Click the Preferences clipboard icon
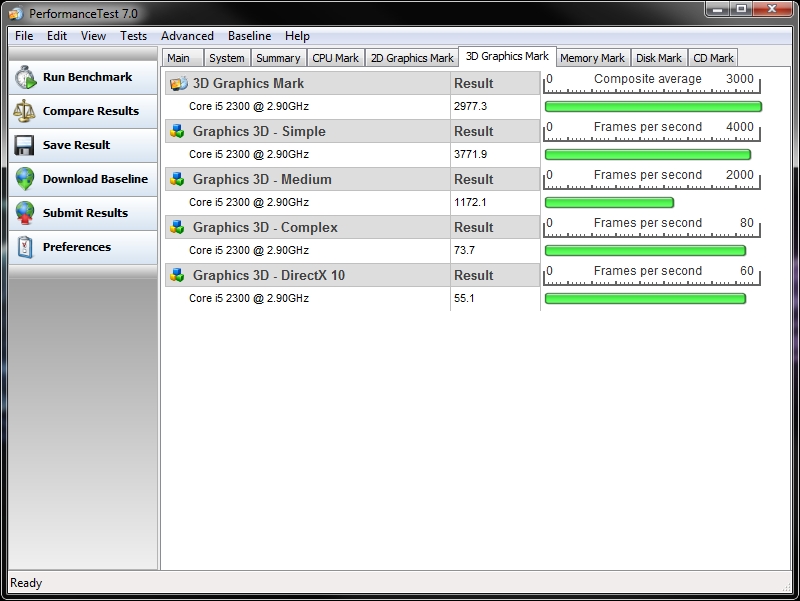This screenshot has height=601, width=800. click(x=25, y=247)
